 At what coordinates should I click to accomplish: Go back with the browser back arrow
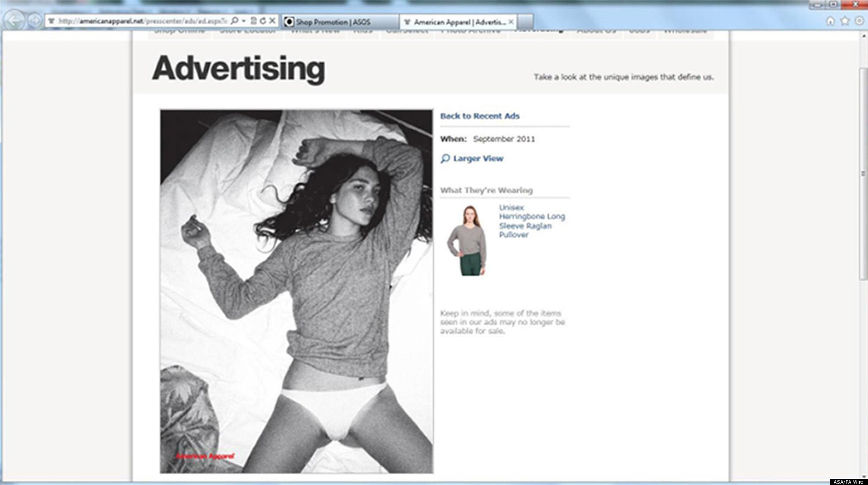[x=14, y=21]
